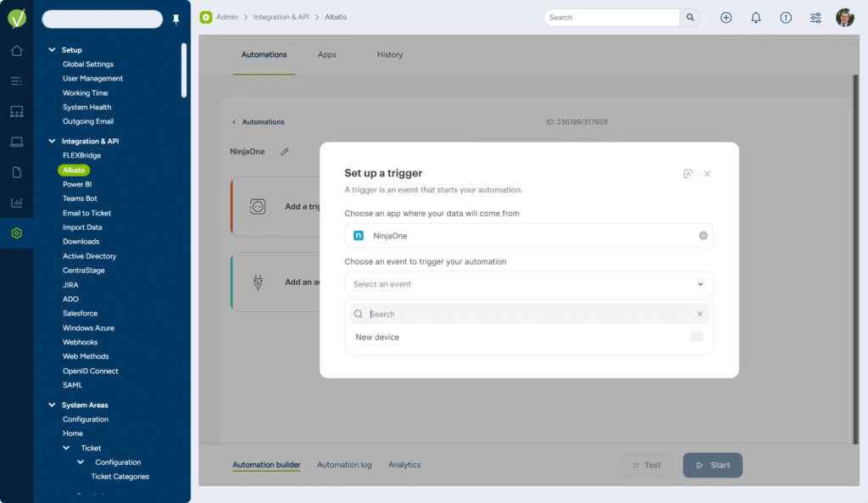
Task: Click pencil icon to rename NinjaOne automation
Action: pos(285,152)
